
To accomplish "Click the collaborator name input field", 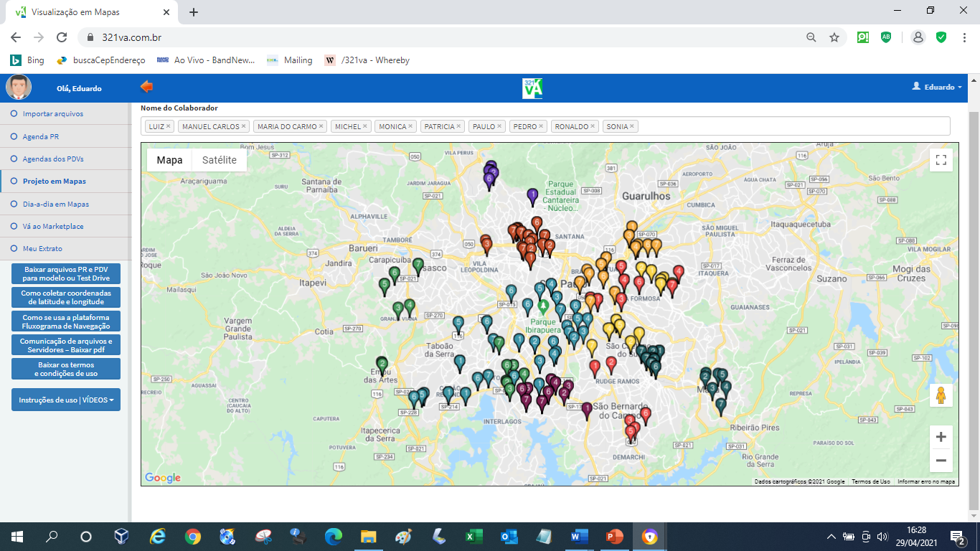I will [789, 126].
